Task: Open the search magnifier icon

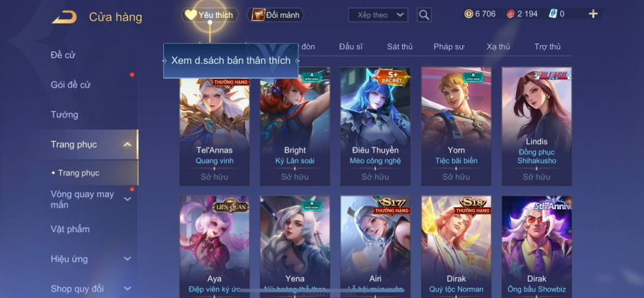Action: click(x=424, y=15)
